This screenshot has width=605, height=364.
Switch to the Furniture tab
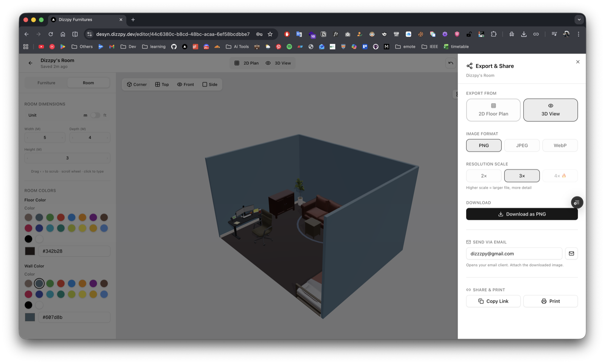pyautogui.click(x=46, y=83)
